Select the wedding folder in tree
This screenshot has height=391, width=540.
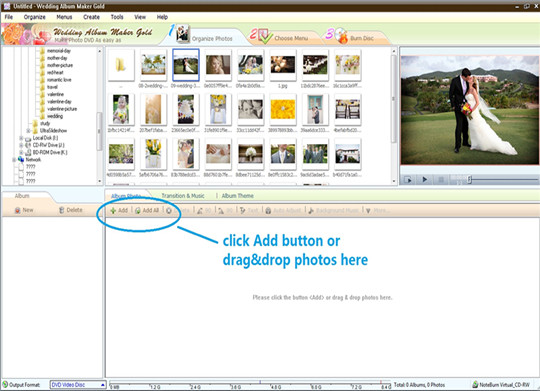point(55,116)
